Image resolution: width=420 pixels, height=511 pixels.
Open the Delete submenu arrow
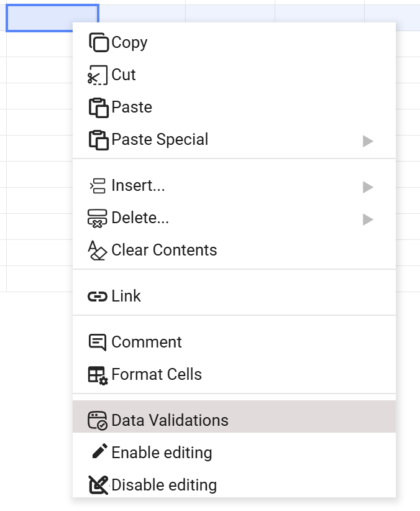pyautogui.click(x=368, y=219)
